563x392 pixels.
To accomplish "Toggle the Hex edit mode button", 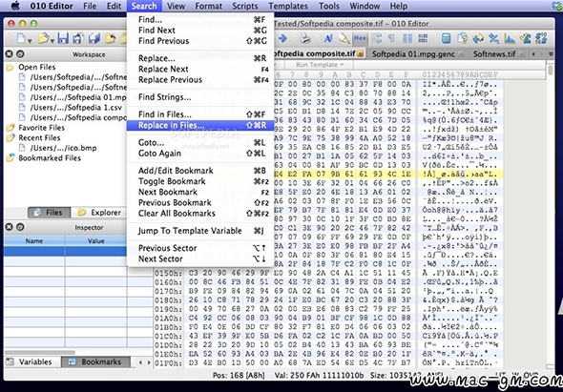I will pyautogui.click(x=360, y=38).
